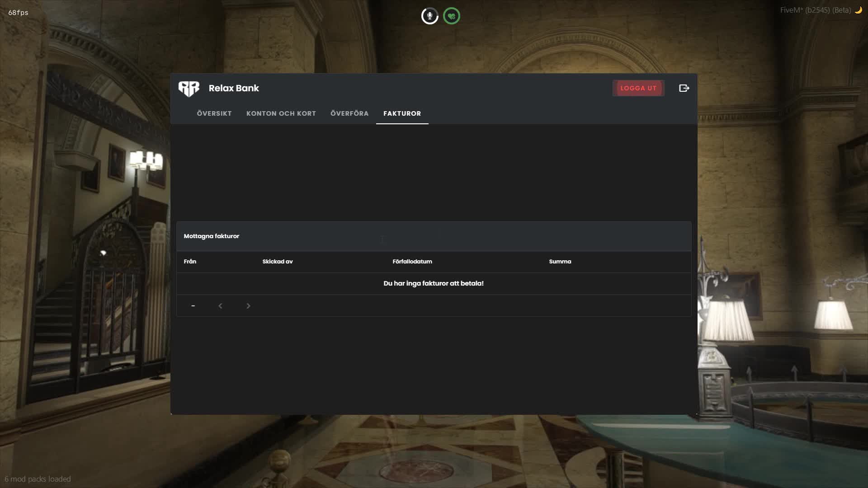Click the logout door icon beside LOGGA UT

pos(684,88)
